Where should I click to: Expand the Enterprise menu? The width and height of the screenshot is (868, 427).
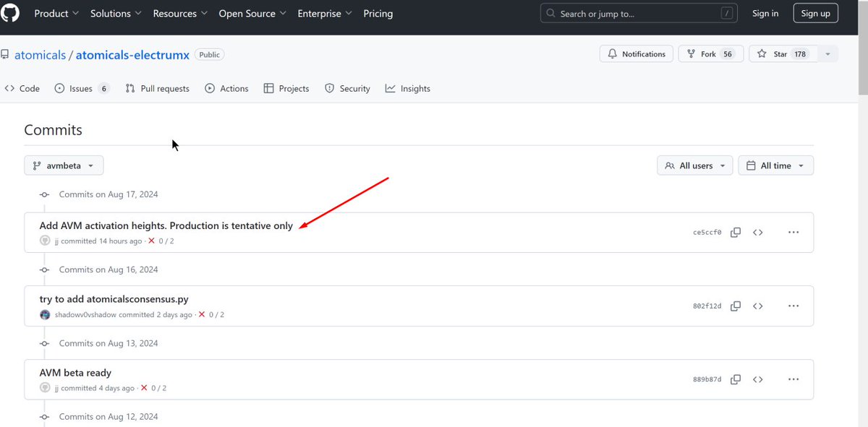point(325,14)
